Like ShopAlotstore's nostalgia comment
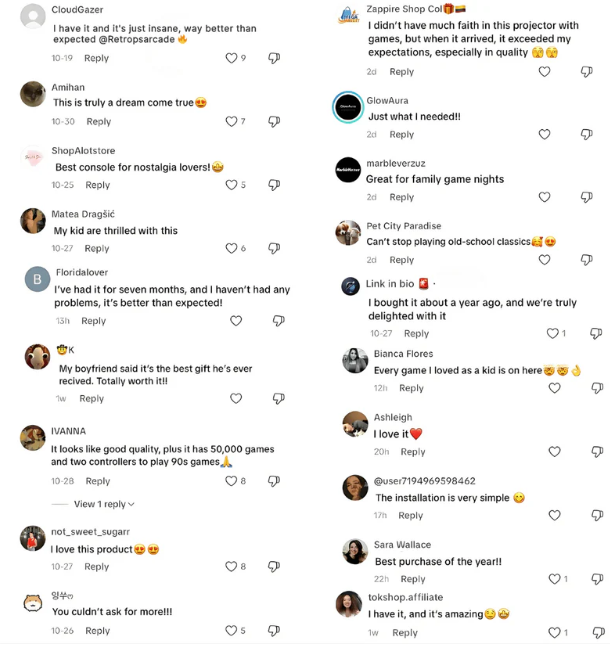Image resolution: width=610 pixels, height=647 pixels. 230,185
